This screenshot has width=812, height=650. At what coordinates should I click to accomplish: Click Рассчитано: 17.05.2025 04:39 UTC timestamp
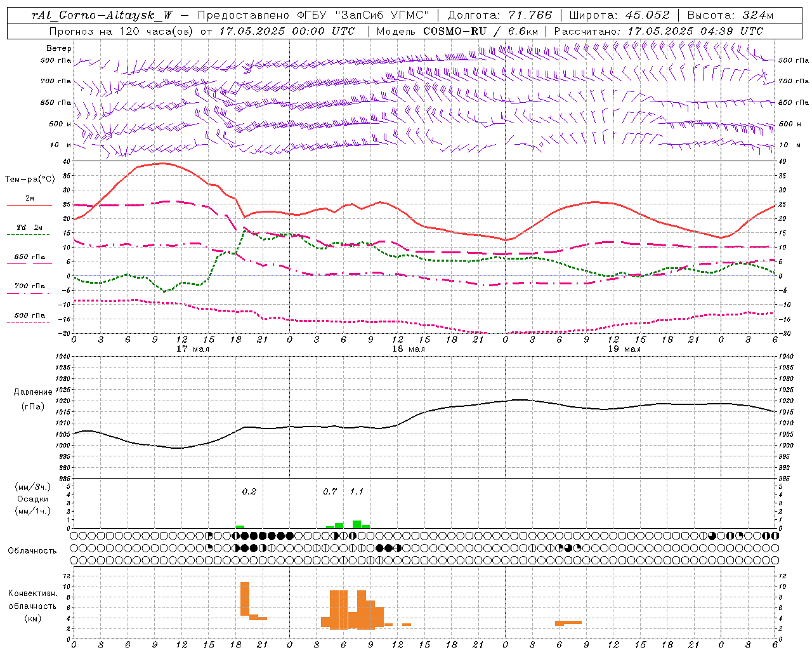[x=658, y=31]
